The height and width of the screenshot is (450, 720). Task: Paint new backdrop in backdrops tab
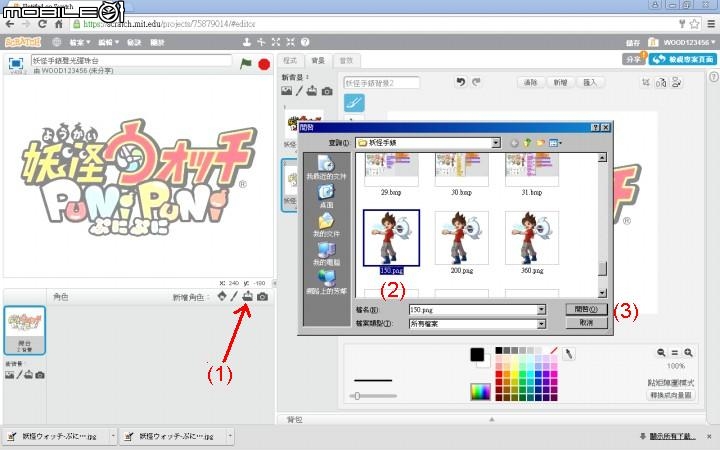pos(299,91)
